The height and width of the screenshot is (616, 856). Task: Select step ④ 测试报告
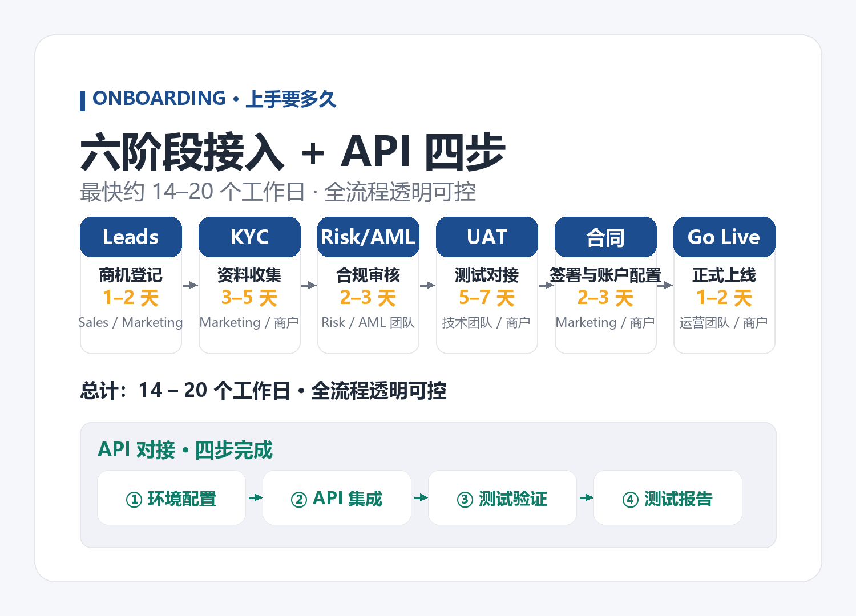(668, 498)
